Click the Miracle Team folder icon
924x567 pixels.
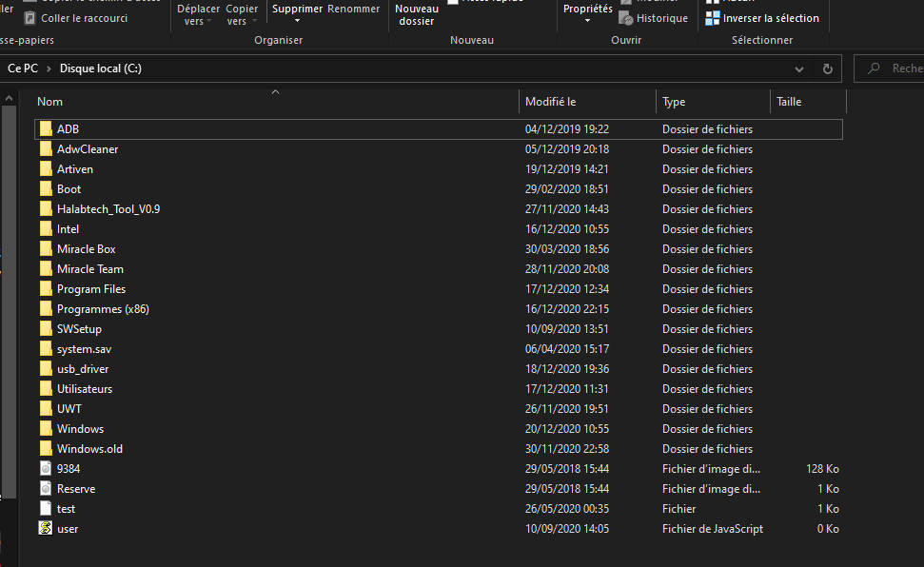pyautogui.click(x=46, y=269)
